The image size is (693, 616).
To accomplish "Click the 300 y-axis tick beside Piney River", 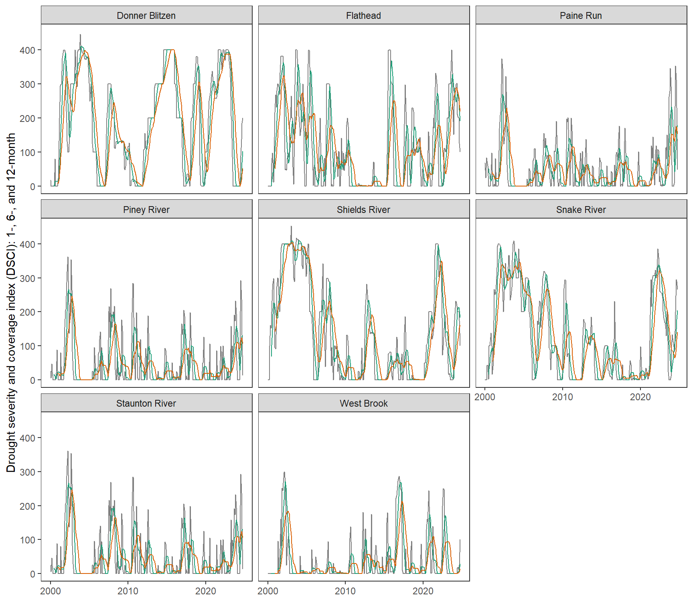I will pos(27,278).
